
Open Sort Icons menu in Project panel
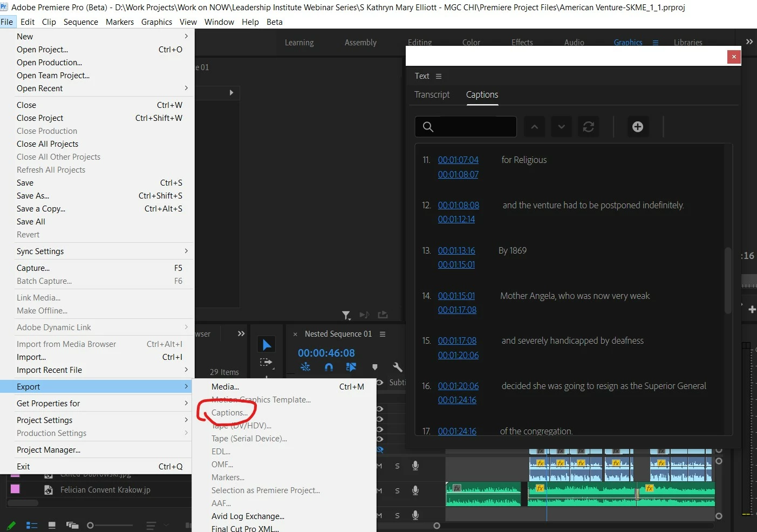coord(151,525)
